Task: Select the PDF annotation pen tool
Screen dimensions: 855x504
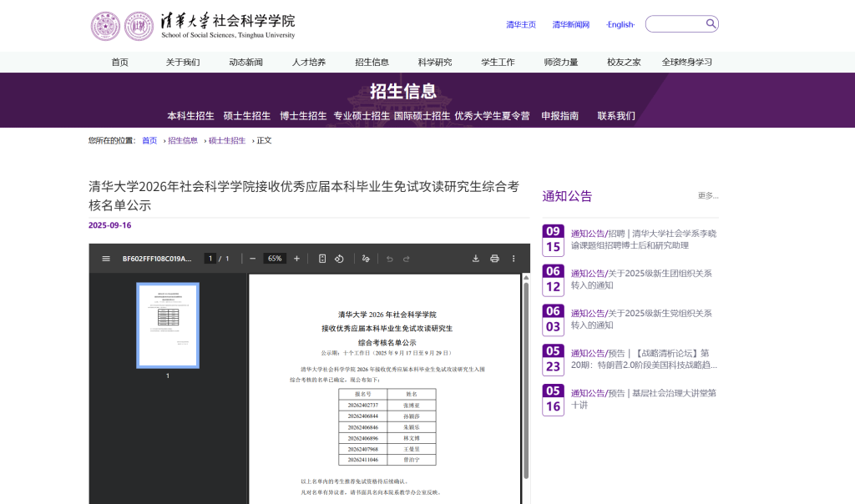Action: (365, 259)
